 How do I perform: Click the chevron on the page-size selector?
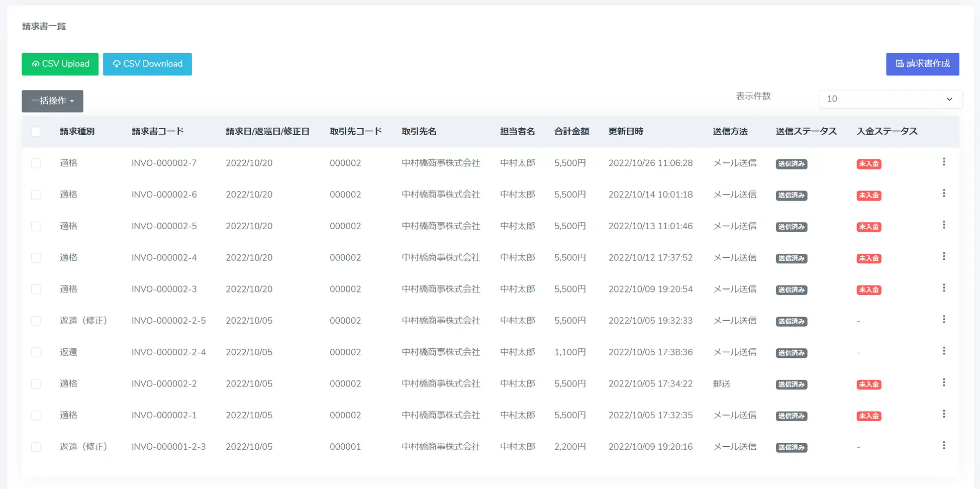(949, 99)
